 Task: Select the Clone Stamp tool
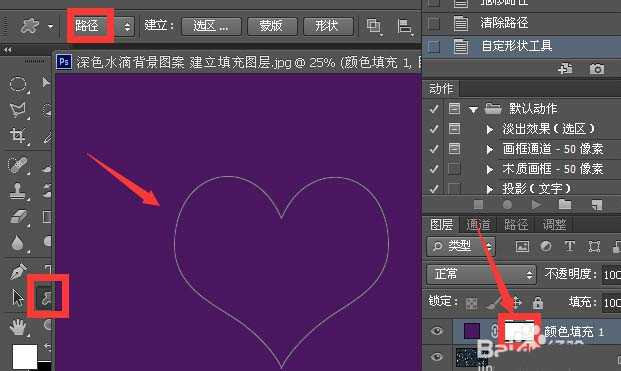(18, 191)
